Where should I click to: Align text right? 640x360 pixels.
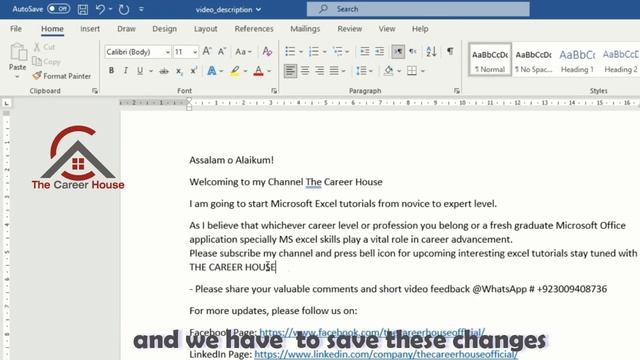(320, 71)
